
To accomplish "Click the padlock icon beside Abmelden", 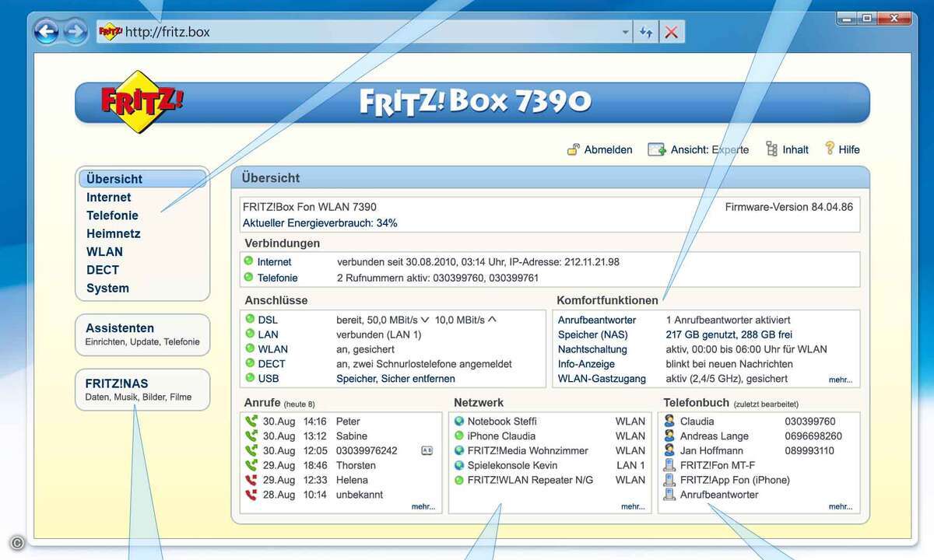I will coord(574,149).
